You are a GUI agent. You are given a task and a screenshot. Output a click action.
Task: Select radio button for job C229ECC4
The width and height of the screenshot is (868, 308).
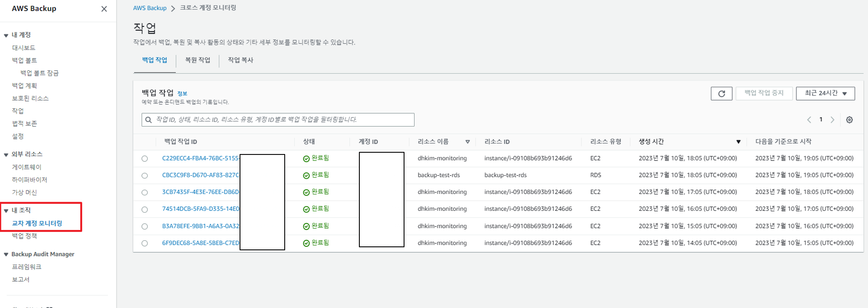(145, 159)
